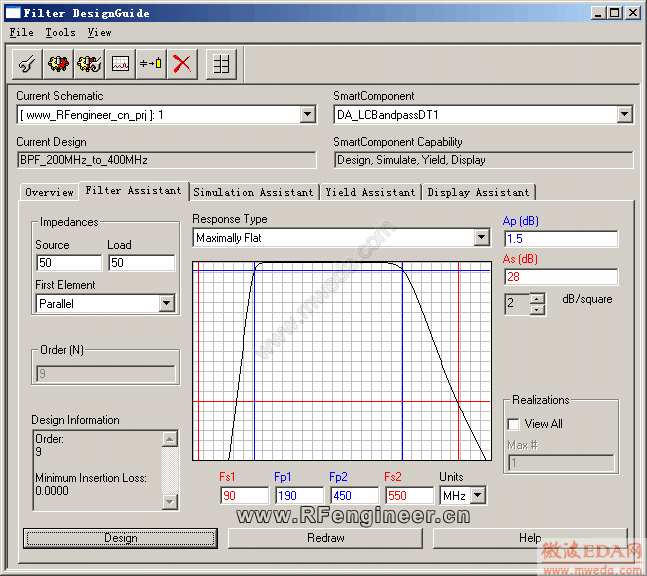Viewport: 647px width, 576px height.
Task: Click the component palette grid icon
Action: click(221, 64)
